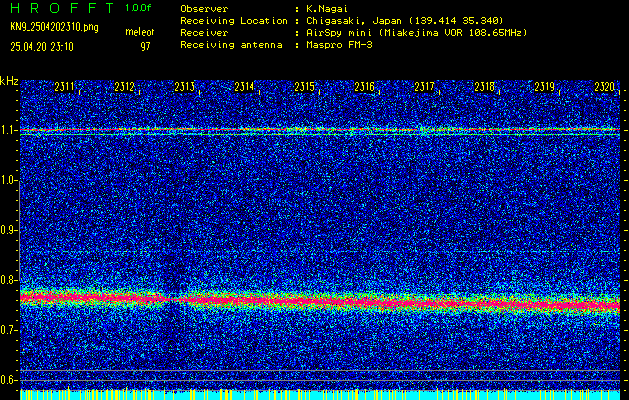Click the 0.8 frequency axis label
The width and height of the screenshot is (629, 400).
click(x=8, y=280)
